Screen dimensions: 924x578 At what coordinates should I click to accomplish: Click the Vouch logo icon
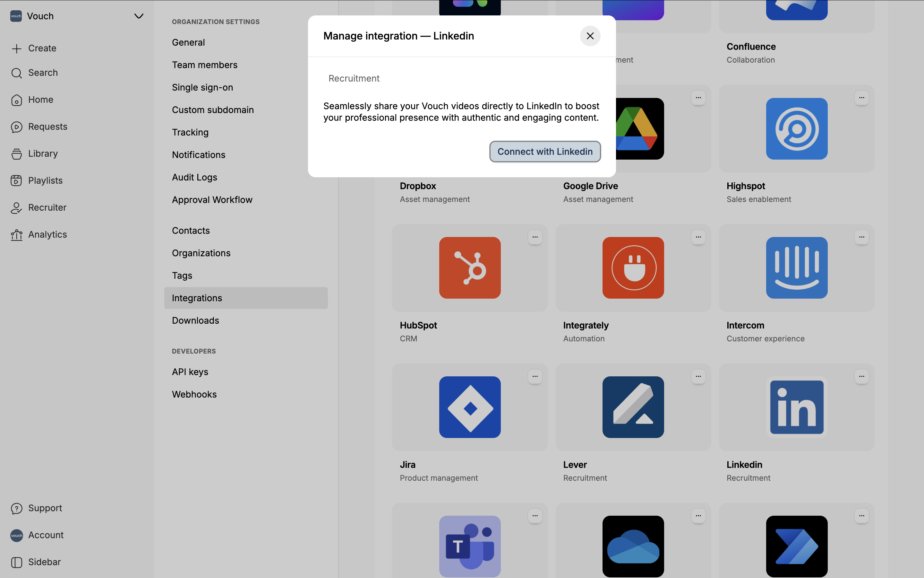(16, 16)
